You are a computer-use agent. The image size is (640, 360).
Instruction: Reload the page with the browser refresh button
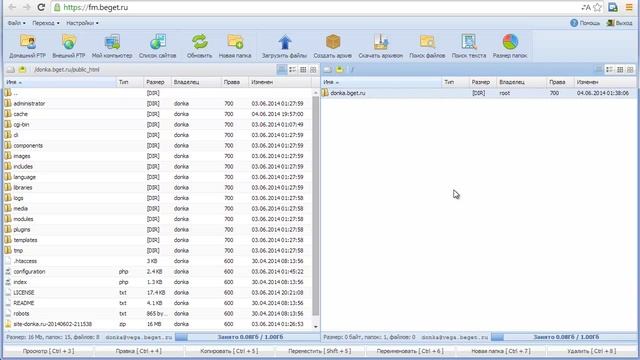(x=41, y=7)
